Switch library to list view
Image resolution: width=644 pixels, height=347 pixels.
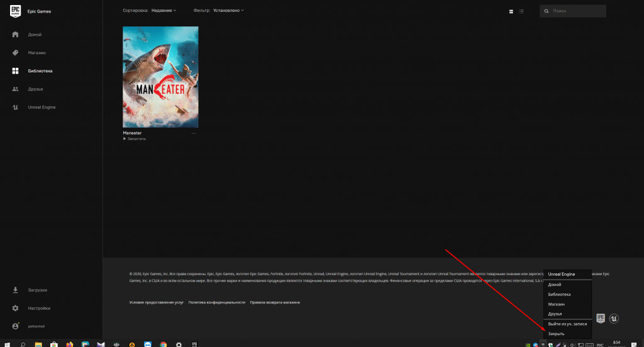point(521,11)
